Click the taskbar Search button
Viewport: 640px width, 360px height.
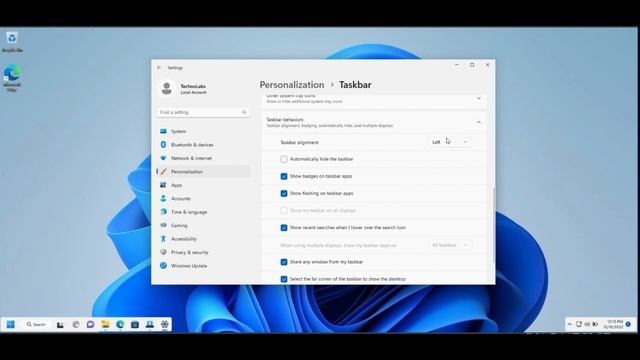[36, 324]
